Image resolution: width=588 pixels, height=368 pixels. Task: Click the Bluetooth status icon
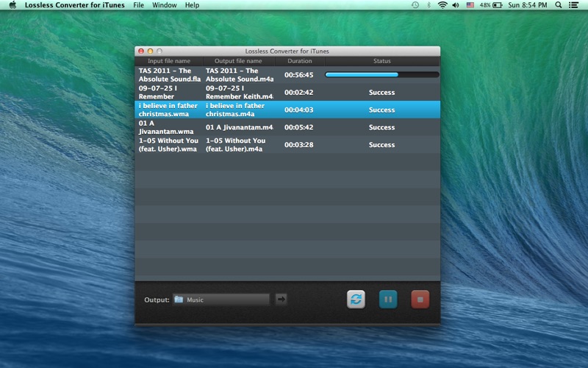(x=429, y=5)
